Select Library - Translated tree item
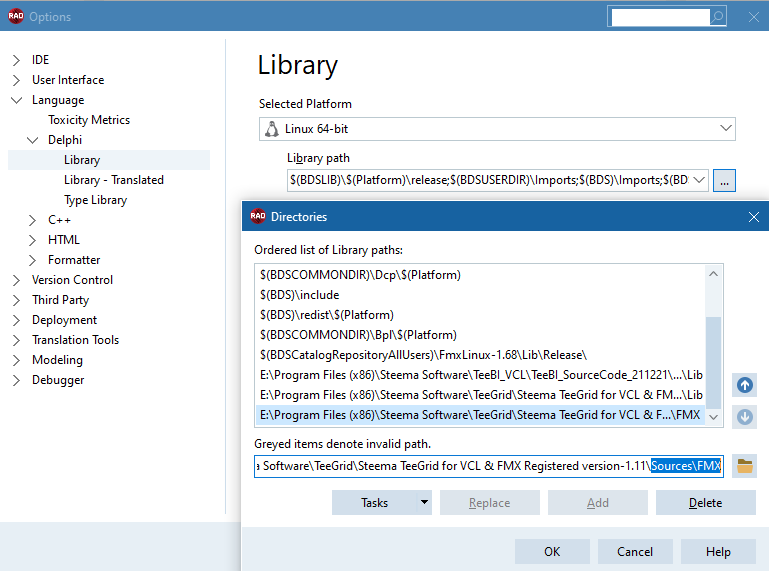The height and width of the screenshot is (571, 769). [x=114, y=180]
